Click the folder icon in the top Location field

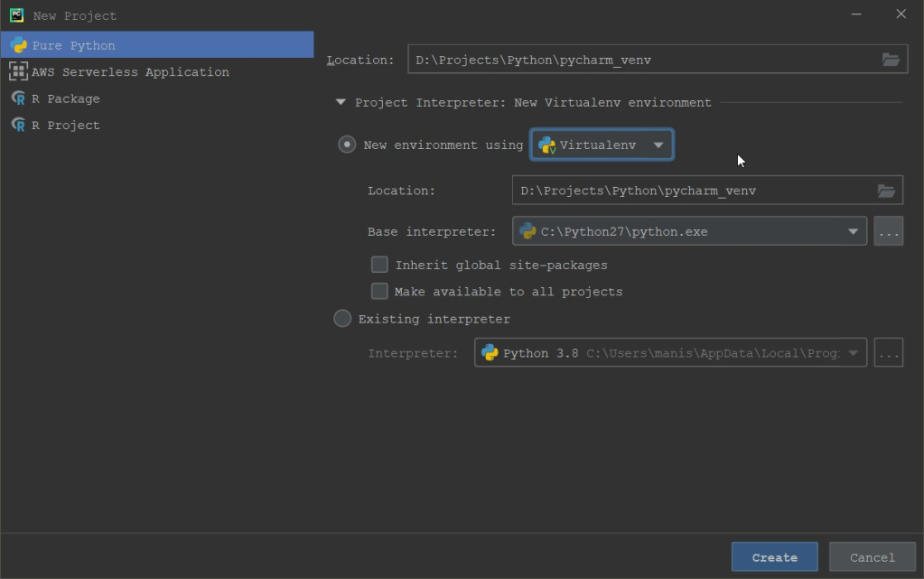click(x=891, y=60)
